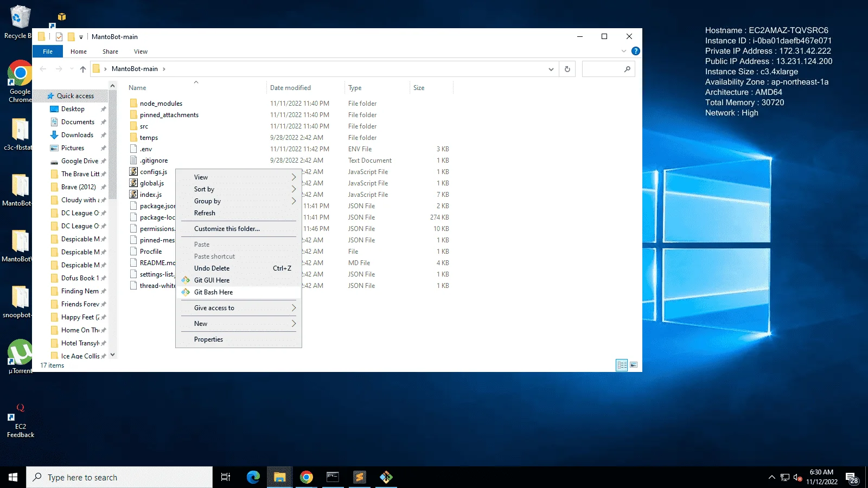The height and width of the screenshot is (488, 868).
Task: Select Customize this folder... menu entry
Action: click(239, 229)
